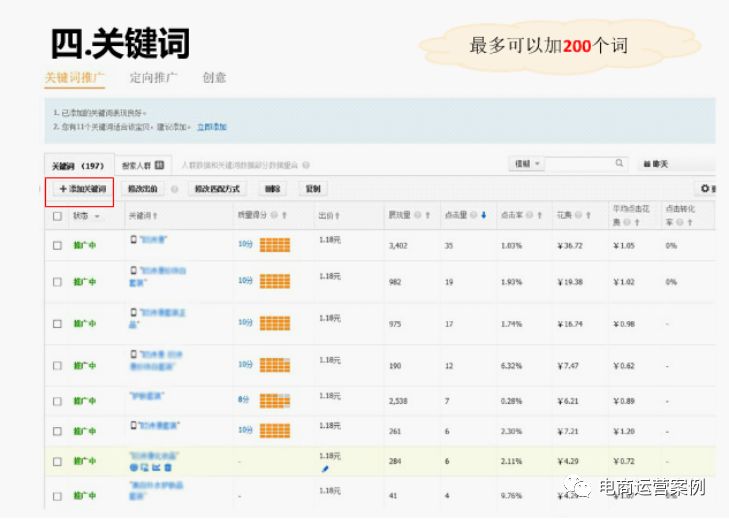The width and height of the screenshot is (729, 519).
Task: Tick the select-all checkbox in table header
Action: point(57,216)
